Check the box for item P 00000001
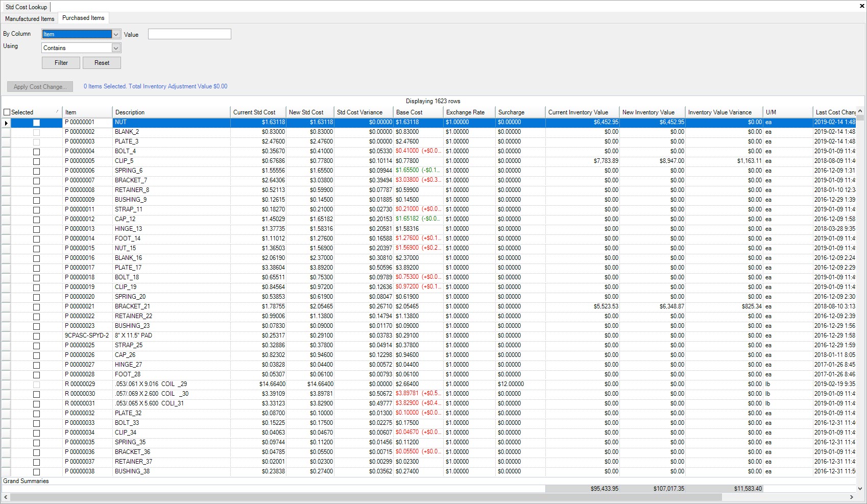 coord(36,123)
